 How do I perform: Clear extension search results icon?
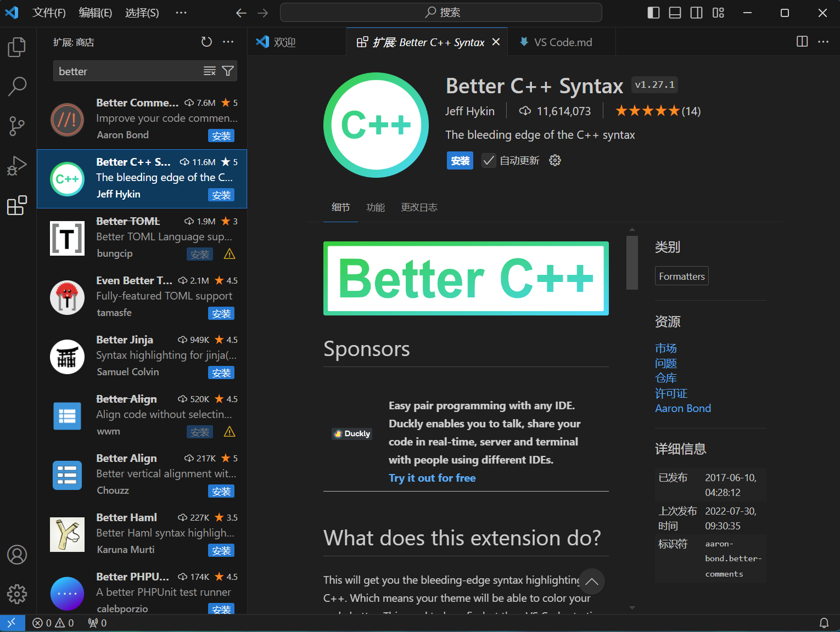210,71
